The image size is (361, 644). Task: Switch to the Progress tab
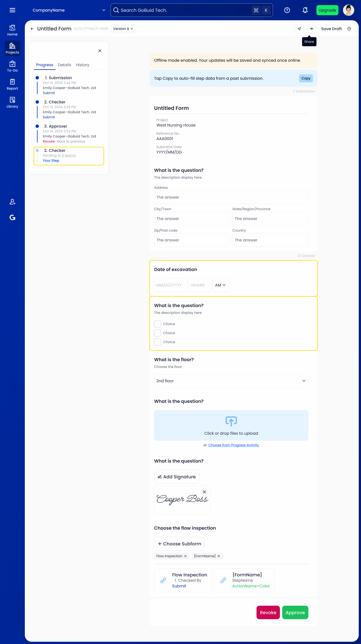(x=45, y=65)
